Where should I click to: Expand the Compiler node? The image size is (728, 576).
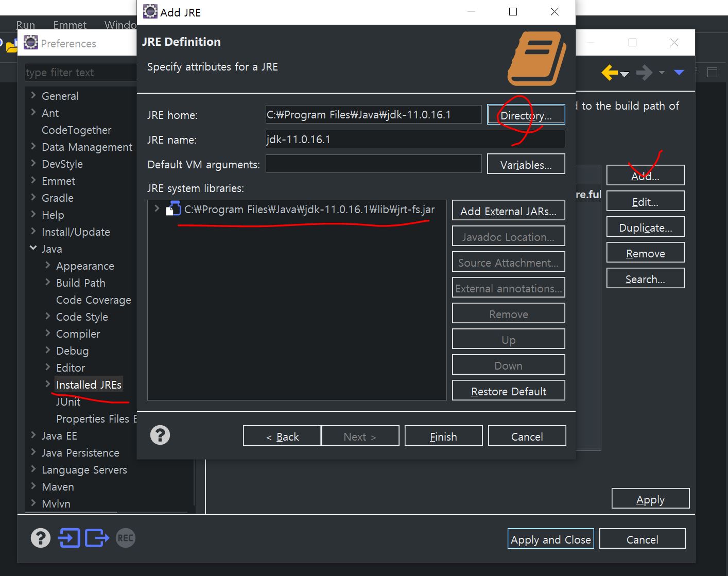point(48,333)
